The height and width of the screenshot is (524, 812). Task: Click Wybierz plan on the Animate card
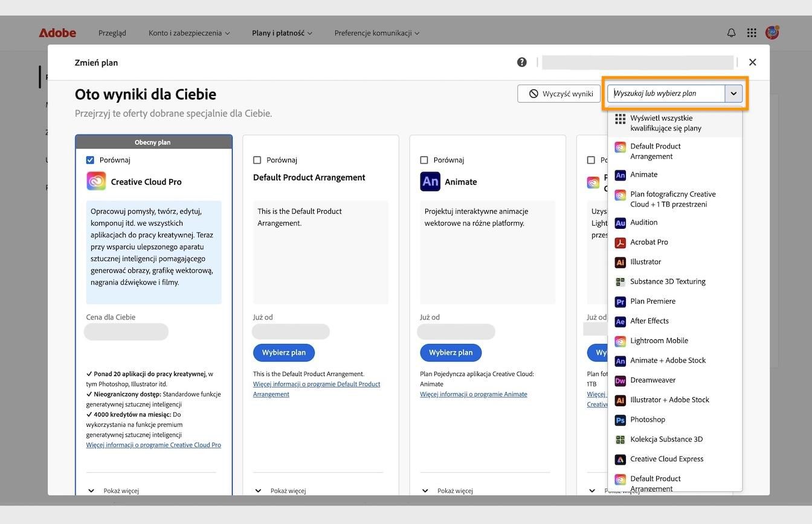click(x=451, y=353)
